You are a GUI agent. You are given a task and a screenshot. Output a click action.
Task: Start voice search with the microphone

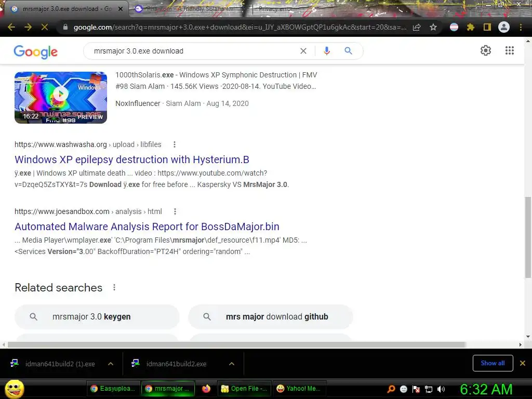coord(327,51)
